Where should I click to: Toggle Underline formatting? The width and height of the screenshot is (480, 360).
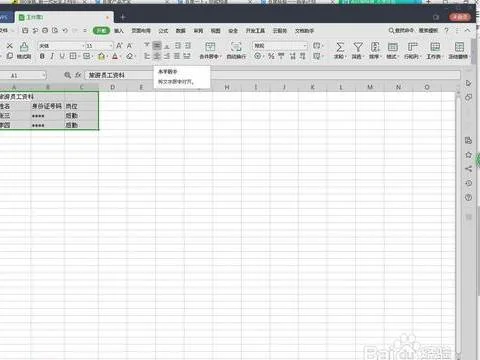pos(62,56)
